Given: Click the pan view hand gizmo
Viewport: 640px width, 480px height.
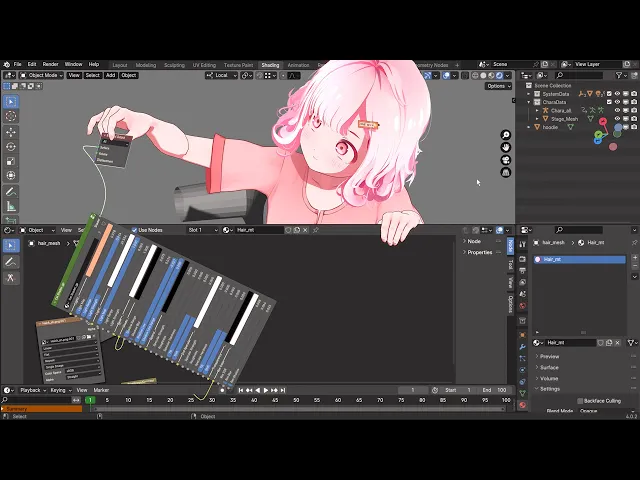Looking at the screenshot, I should click(506, 147).
